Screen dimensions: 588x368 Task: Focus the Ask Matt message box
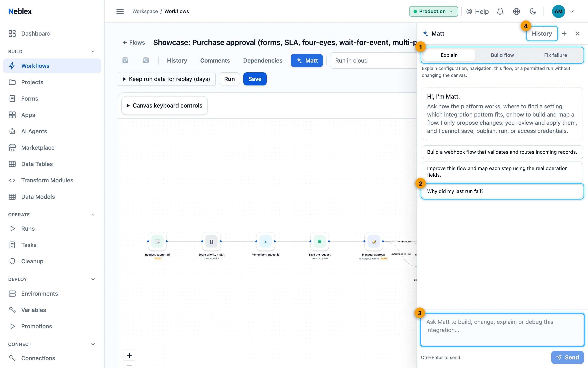(502, 330)
